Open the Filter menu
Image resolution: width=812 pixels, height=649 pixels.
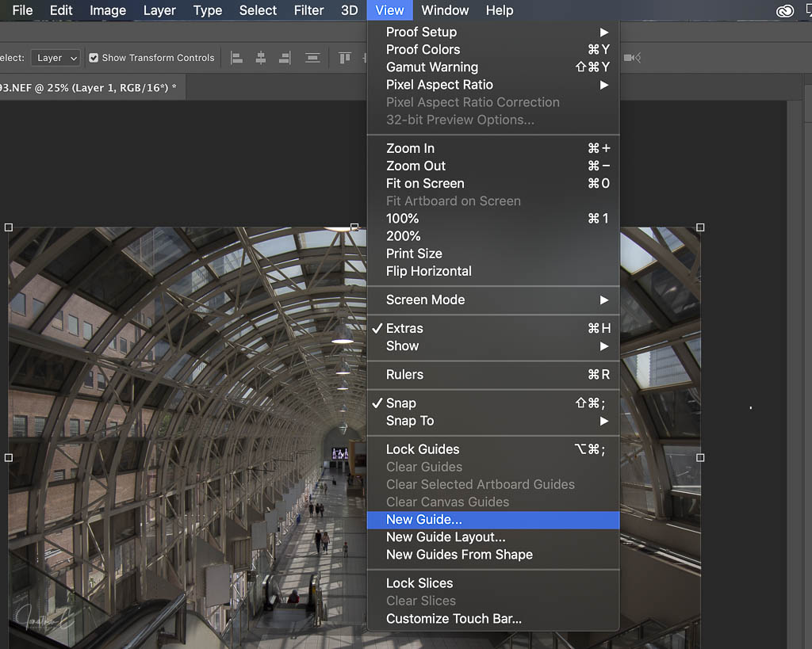pos(308,10)
